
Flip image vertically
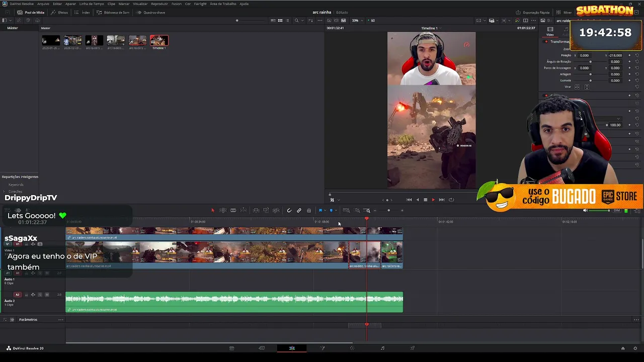(x=587, y=87)
